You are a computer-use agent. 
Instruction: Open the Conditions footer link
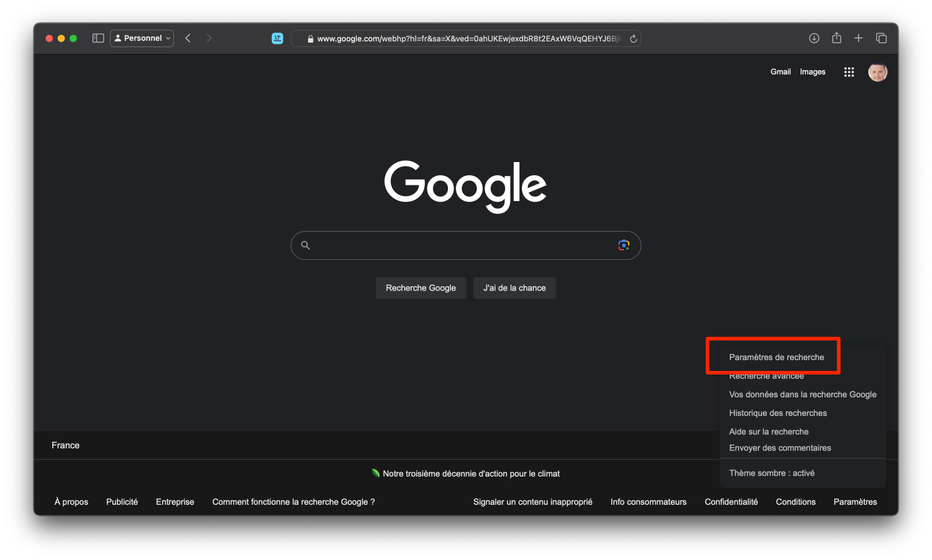point(796,502)
